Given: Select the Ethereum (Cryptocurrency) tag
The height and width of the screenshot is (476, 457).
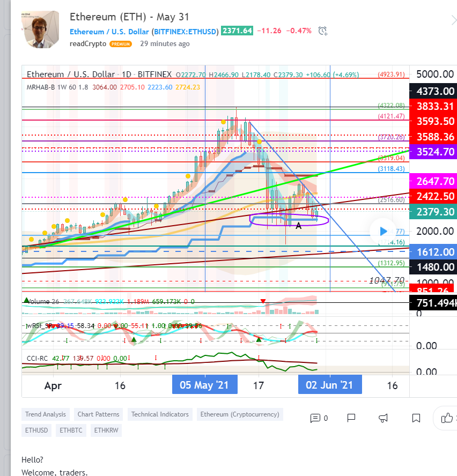Looking at the screenshot, I should 239,414.
